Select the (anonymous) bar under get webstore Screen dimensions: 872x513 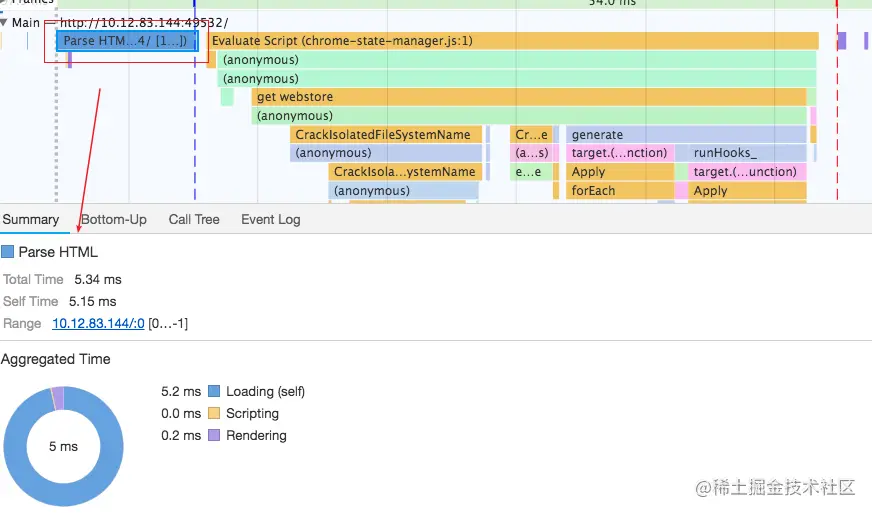point(528,116)
